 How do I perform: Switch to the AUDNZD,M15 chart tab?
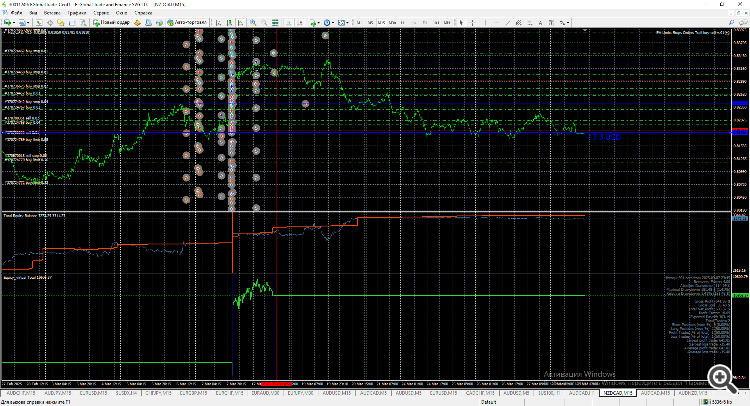pyautogui.click(x=692, y=393)
